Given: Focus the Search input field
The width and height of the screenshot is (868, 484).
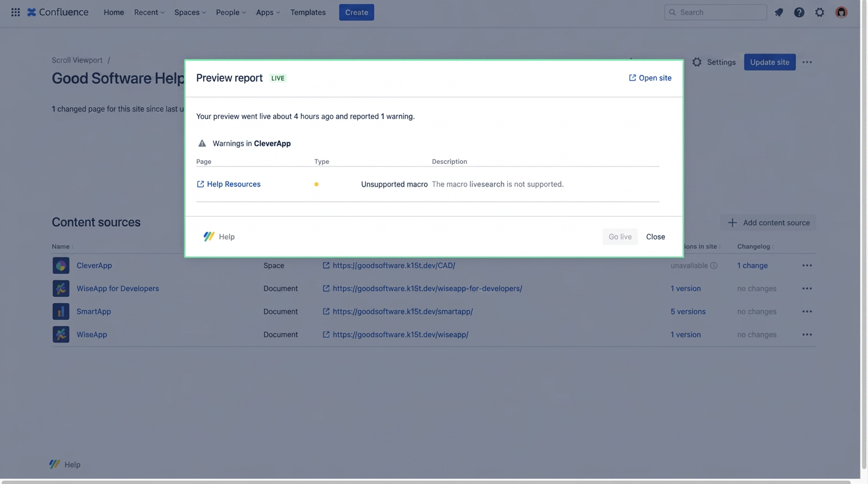Looking at the screenshot, I should point(715,12).
